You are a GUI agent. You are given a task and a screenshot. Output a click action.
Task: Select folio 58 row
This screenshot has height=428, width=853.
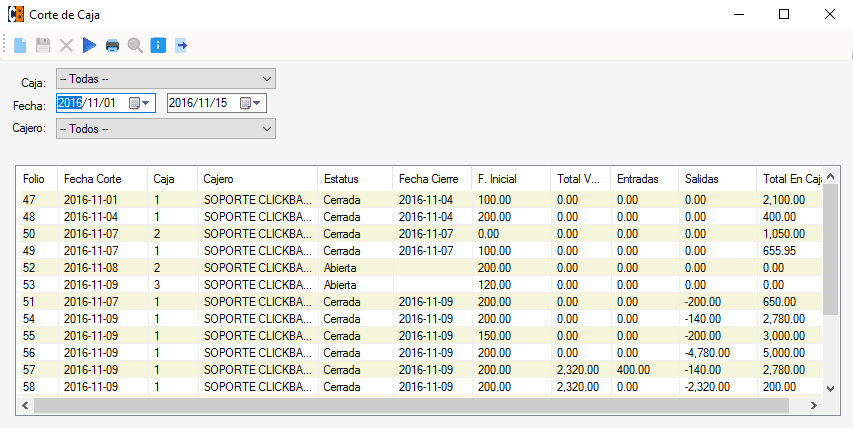pos(421,387)
